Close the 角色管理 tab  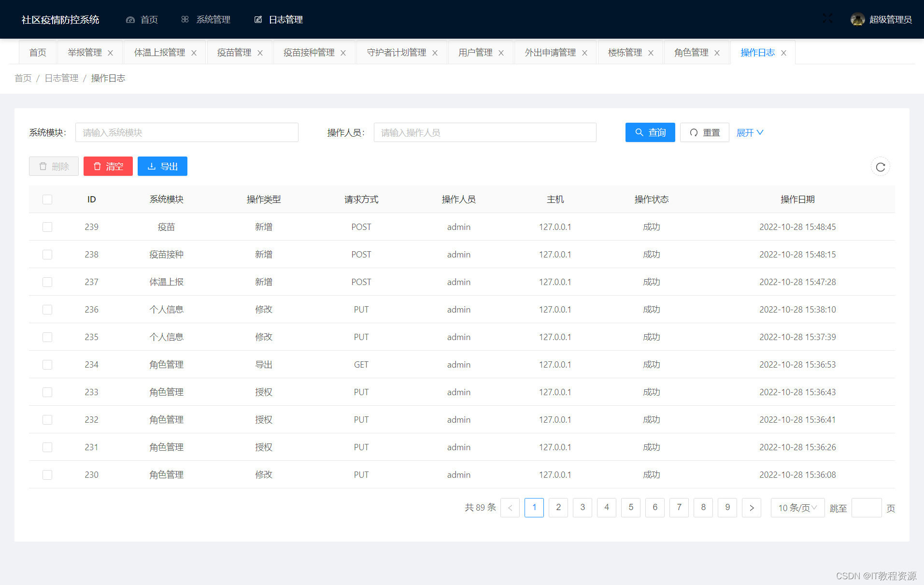(717, 53)
